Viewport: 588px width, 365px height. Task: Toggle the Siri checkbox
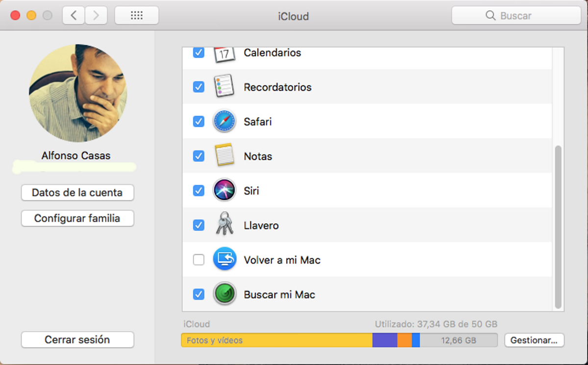click(198, 190)
